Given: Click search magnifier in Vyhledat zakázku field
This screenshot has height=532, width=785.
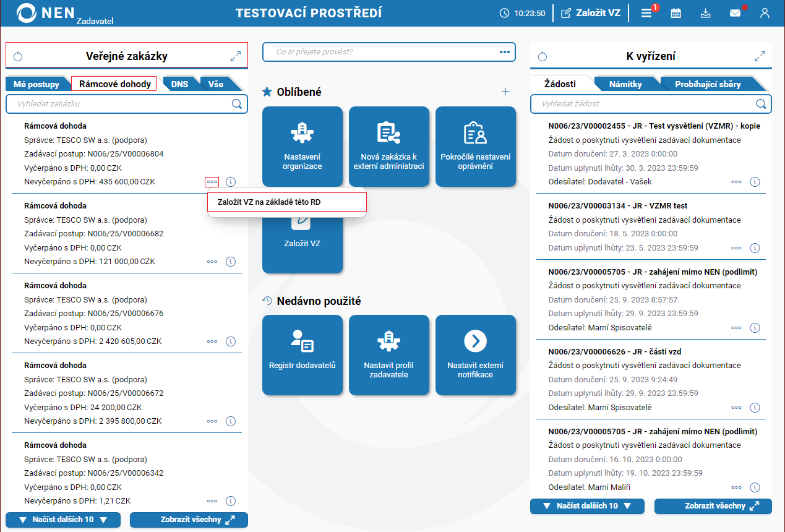Looking at the screenshot, I should [x=237, y=104].
